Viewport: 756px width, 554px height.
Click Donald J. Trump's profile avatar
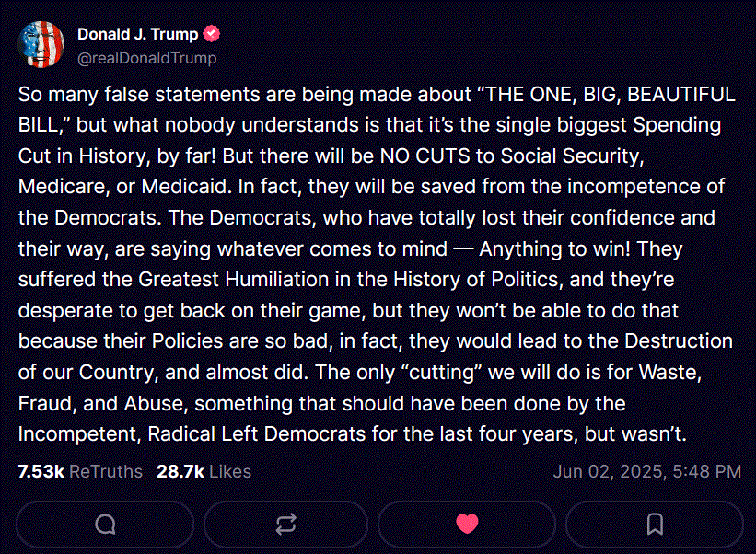41,44
